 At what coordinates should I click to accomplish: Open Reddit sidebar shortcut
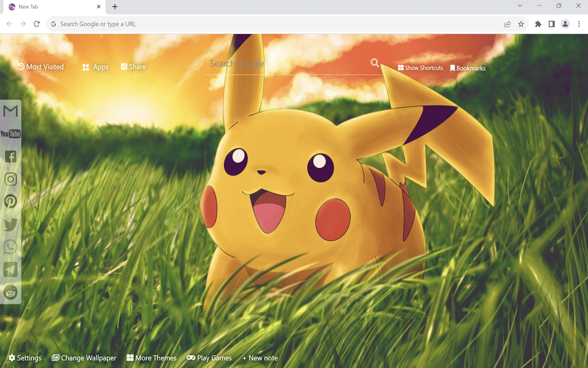click(11, 292)
